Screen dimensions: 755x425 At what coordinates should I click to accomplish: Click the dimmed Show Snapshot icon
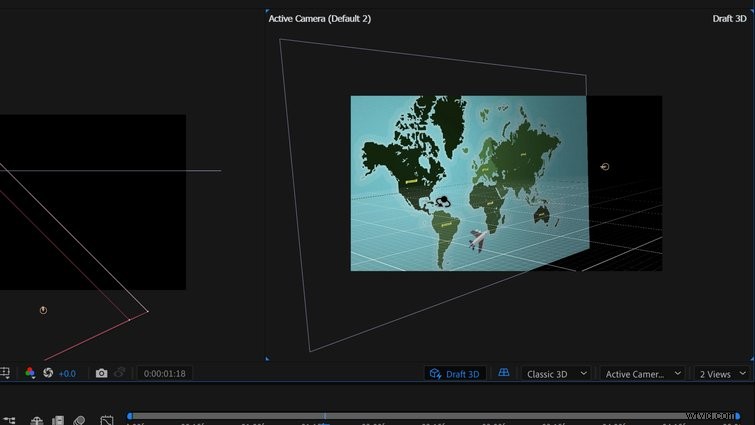[x=119, y=373]
